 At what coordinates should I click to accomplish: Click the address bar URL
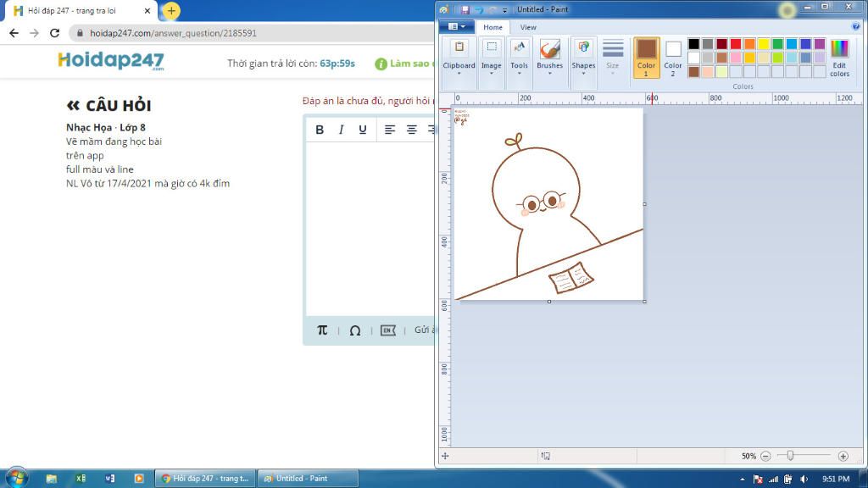[x=173, y=33]
